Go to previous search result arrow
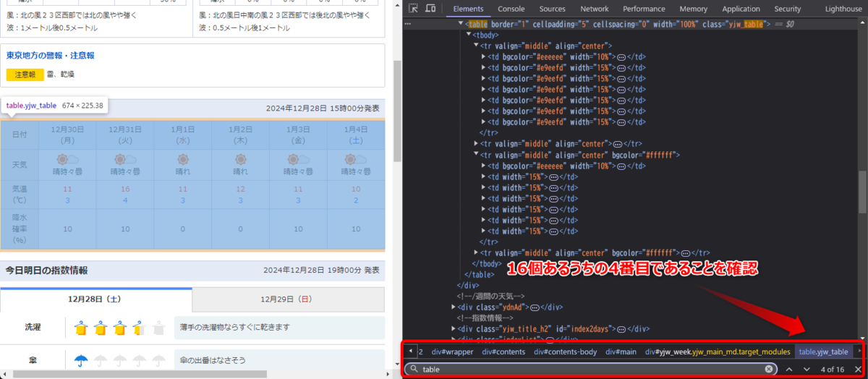 790,369
